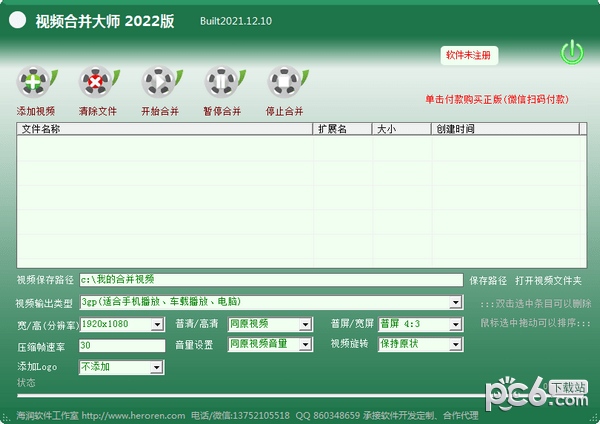Click the 单击付款购买正版 purchase link

click(497, 99)
